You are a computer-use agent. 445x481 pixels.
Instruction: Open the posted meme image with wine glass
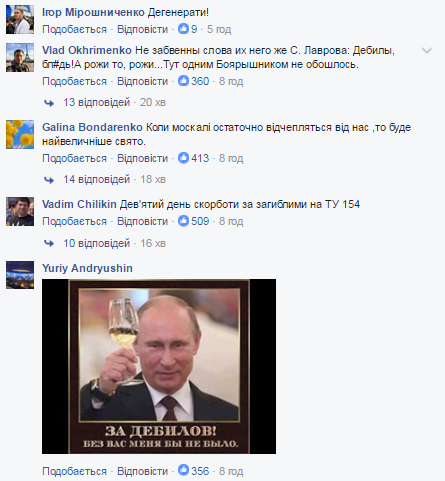tap(159, 366)
